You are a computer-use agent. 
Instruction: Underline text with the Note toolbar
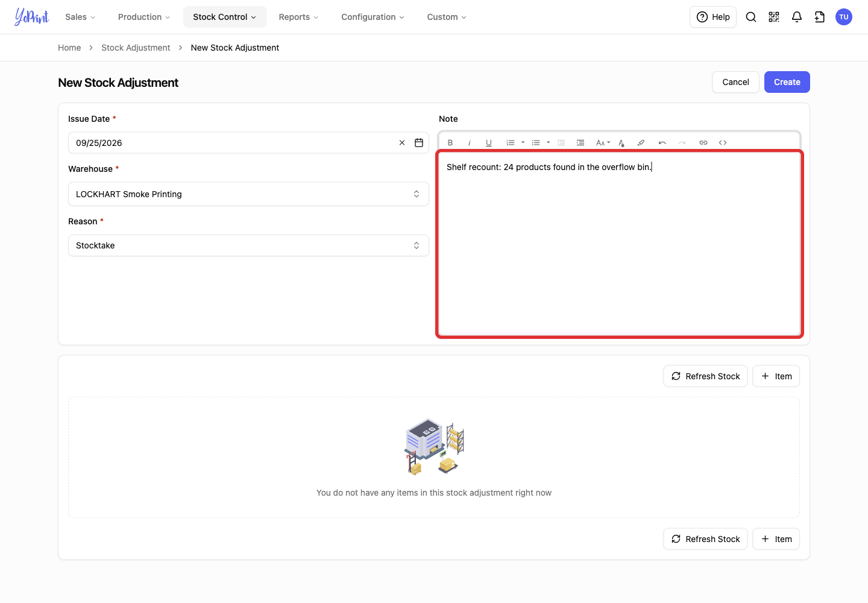(489, 143)
